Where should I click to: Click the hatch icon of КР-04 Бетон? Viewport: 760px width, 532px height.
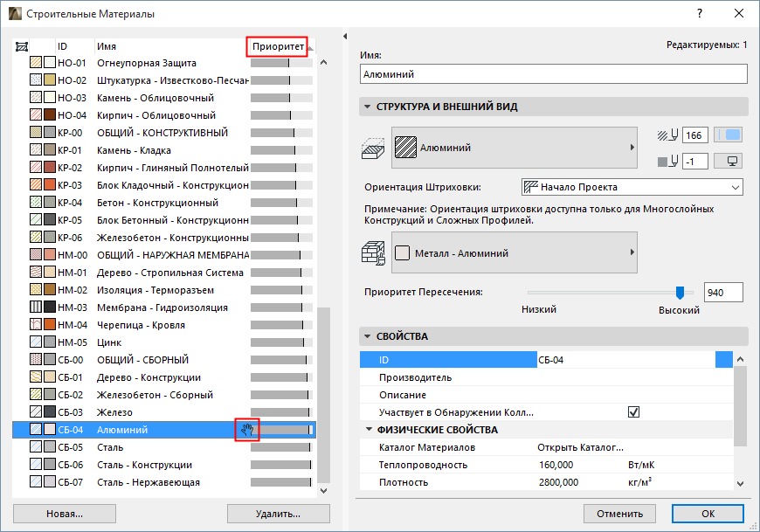(x=36, y=202)
